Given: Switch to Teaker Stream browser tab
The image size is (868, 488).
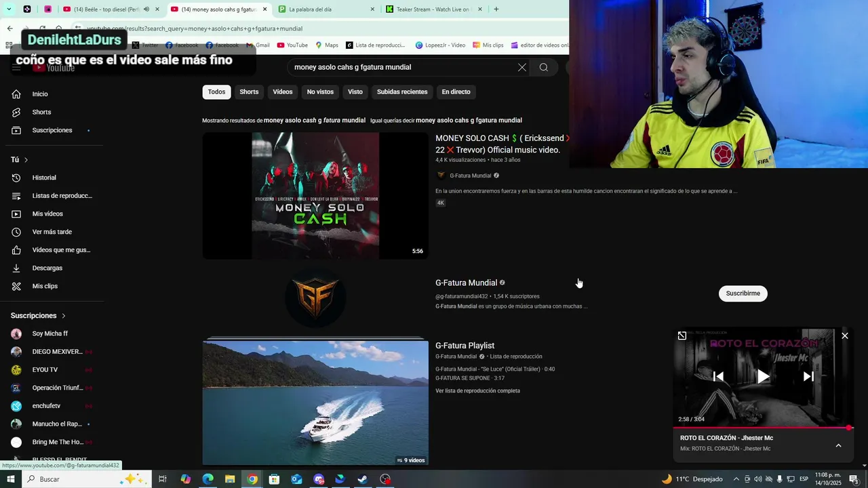Looking at the screenshot, I should coord(434,9).
